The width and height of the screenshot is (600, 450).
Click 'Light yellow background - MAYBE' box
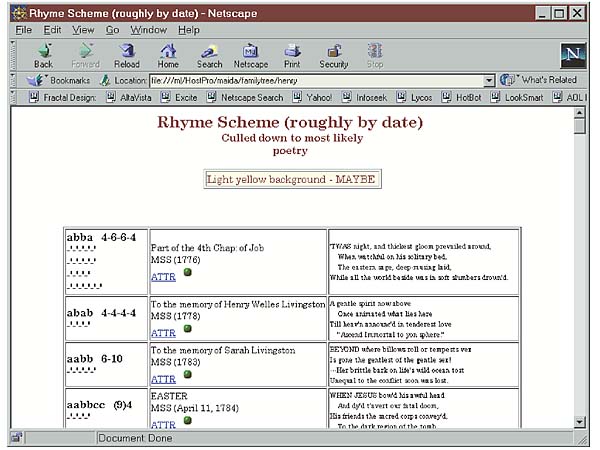292,179
